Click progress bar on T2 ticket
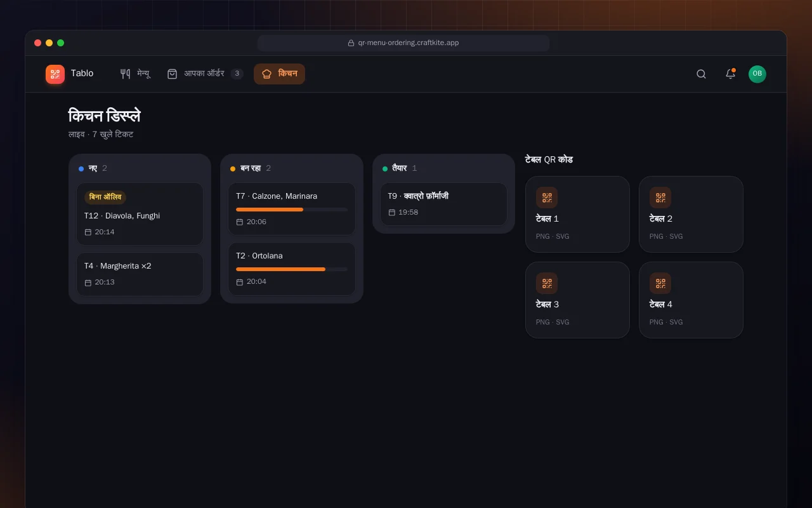The width and height of the screenshot is (812, 508). point(292,269)
